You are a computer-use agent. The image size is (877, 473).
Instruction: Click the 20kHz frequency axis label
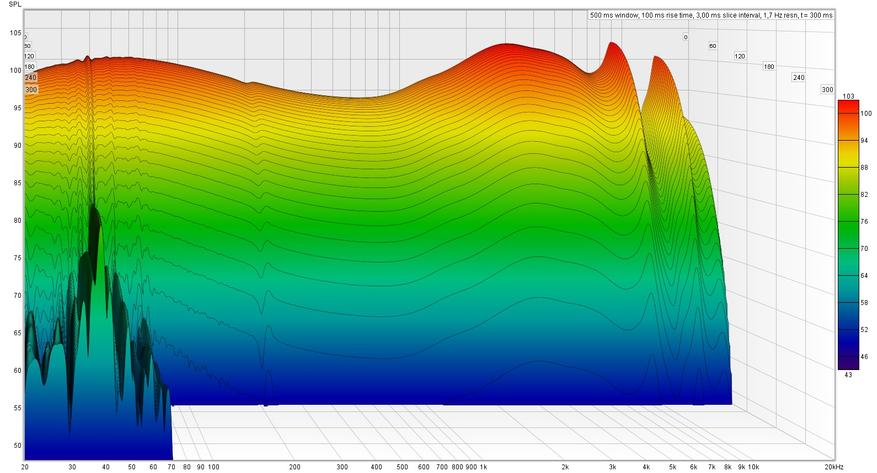(x=833, y=467)
